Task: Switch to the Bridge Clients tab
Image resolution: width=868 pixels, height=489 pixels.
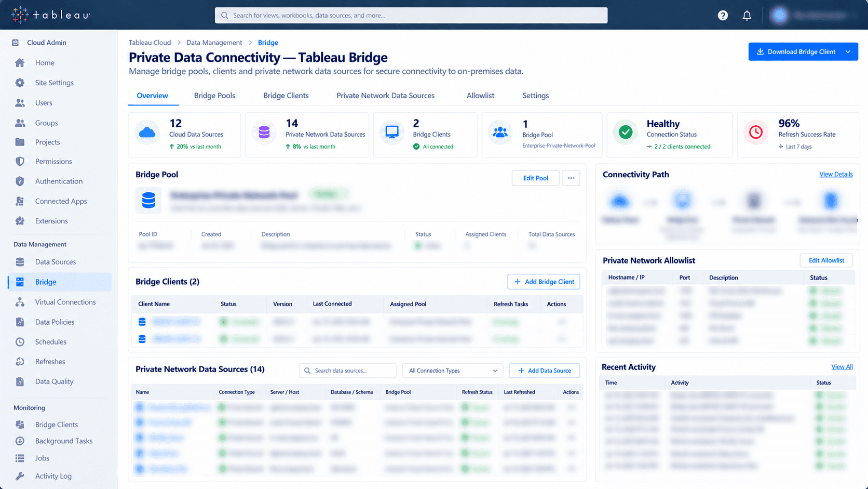Action: pyautogui.click(x=286, y=96)
